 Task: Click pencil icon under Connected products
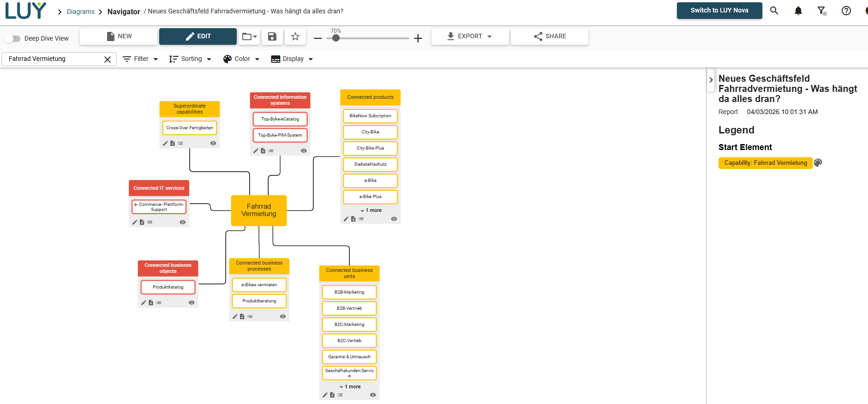coord(346,219)
